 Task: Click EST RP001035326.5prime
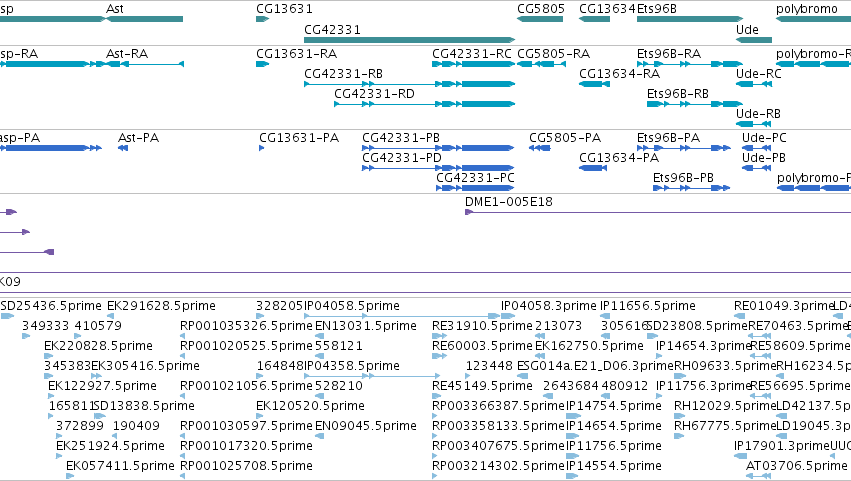coord(246,326)
